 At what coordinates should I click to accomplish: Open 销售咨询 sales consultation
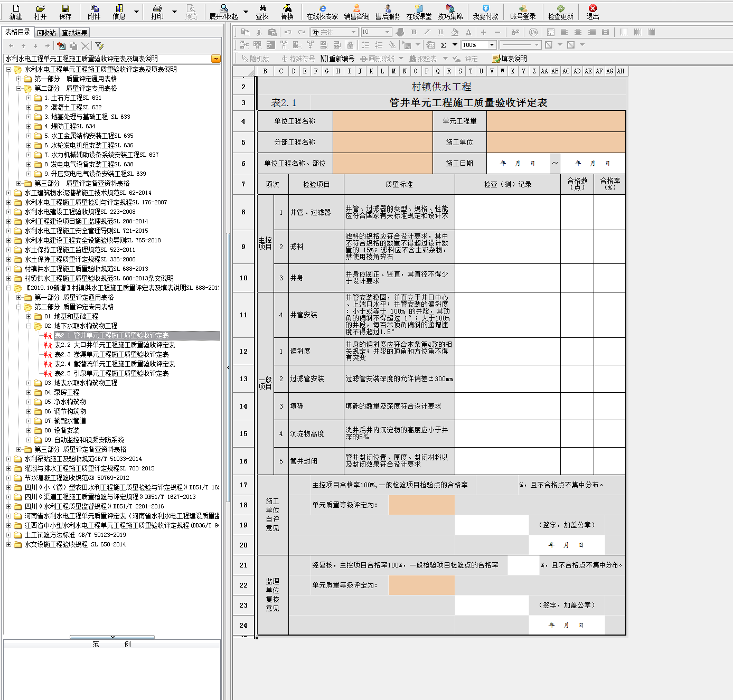click(x=356, y=12)
